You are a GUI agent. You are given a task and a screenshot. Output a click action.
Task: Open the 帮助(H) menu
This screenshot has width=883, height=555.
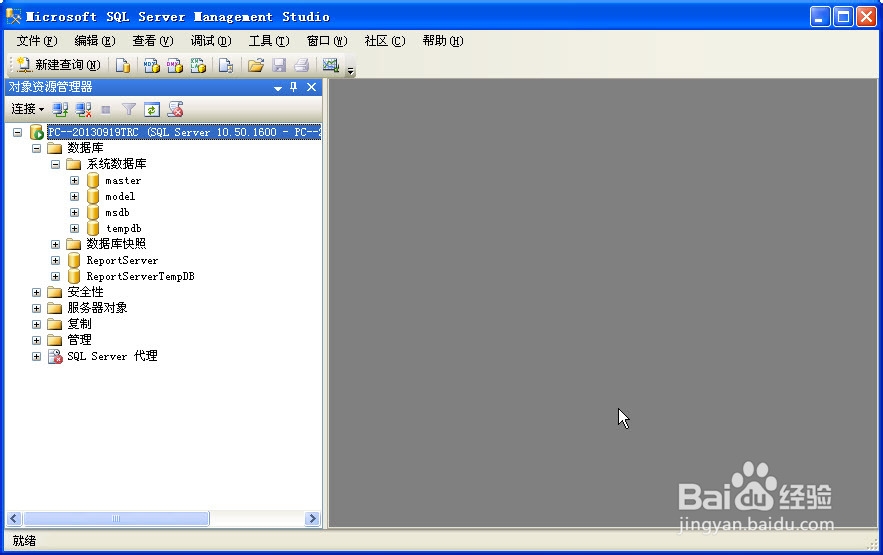(443, 41)
